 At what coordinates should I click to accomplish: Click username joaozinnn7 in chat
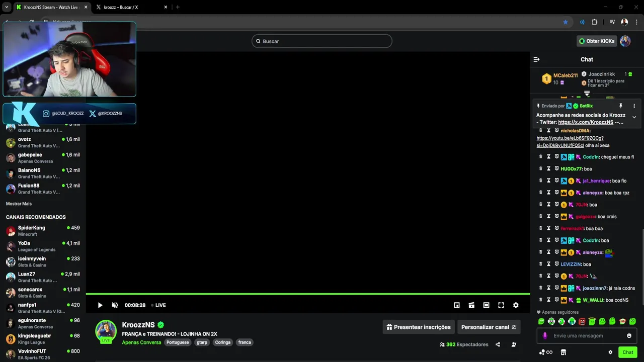[x=595, y=288]
